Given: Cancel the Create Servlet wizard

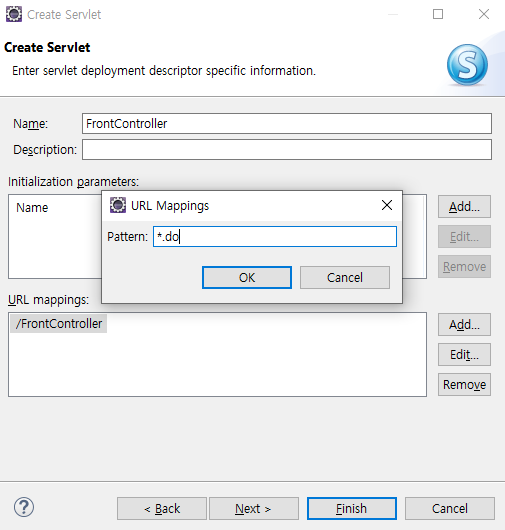Looking at the screenshot, I should point(450,508).
